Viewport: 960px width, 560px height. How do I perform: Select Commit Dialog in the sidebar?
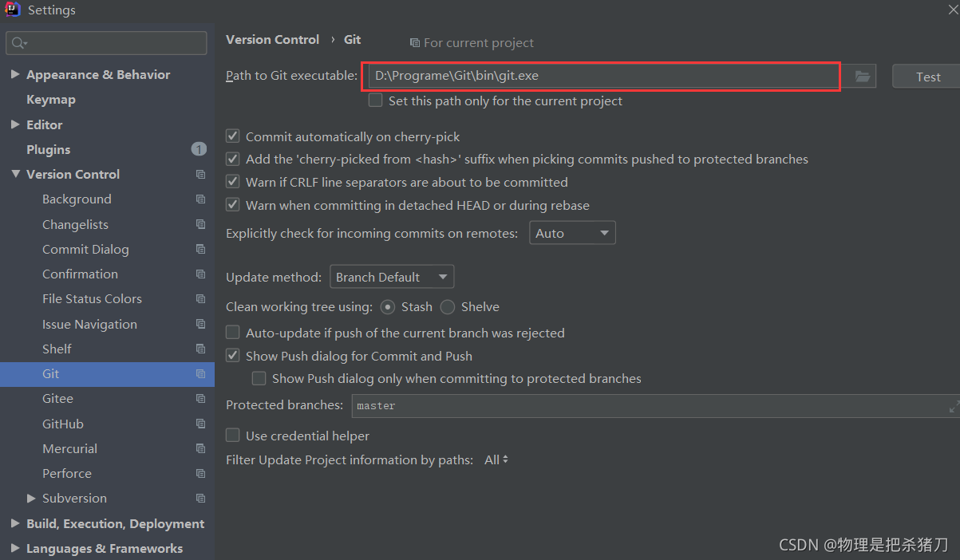pos(85,249)
